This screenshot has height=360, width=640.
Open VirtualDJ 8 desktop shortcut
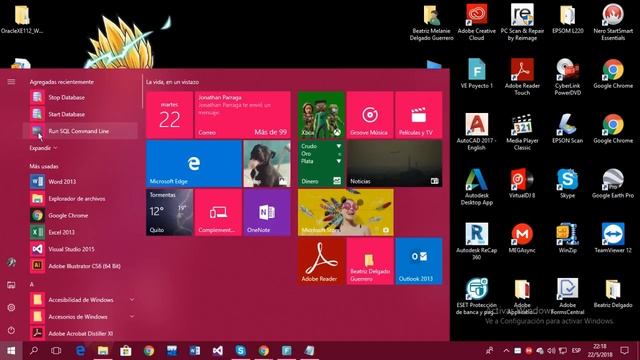tap(522, 183)
